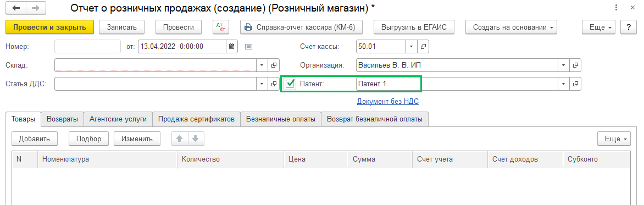
Task: Click the Провести и закрыть button
Action: click(50, 27)
